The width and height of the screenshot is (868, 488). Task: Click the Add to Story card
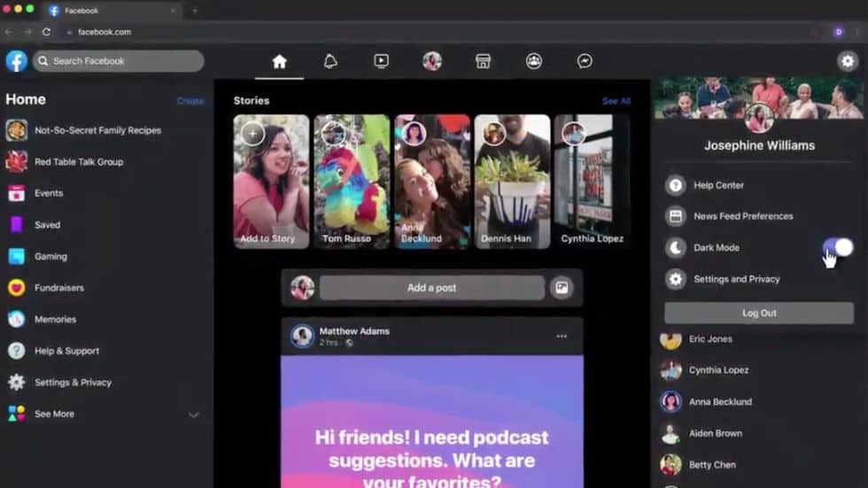point(271,182)
